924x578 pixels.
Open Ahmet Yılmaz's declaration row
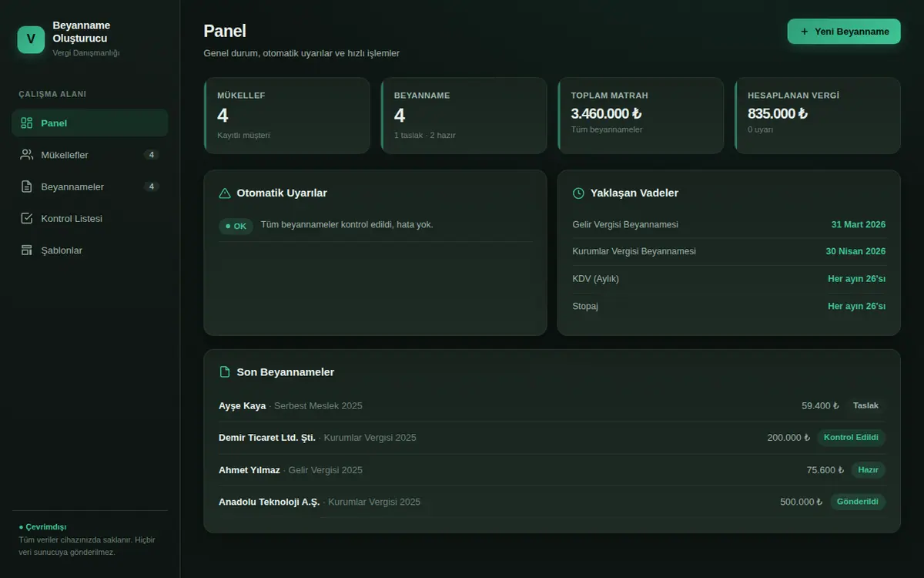pos(552,470)
